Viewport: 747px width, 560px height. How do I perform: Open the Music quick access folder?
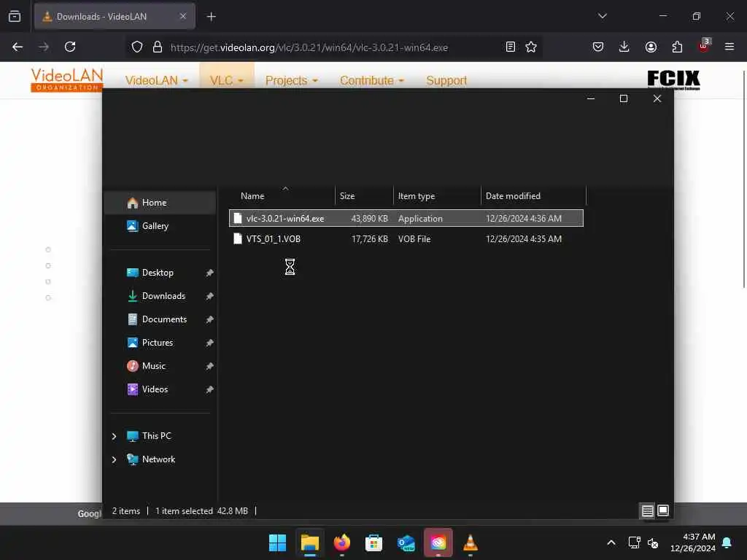(x=160, y=366)
